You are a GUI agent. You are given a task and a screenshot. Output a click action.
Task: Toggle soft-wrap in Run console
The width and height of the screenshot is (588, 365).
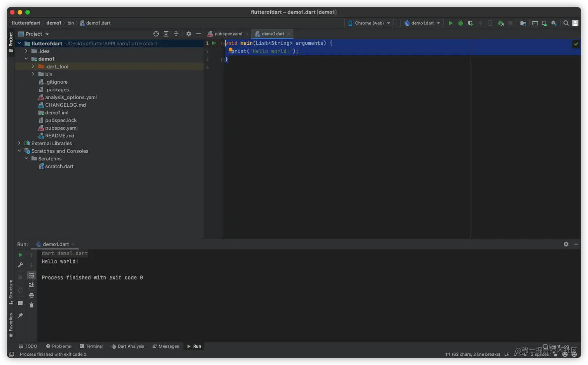(31, 276)
